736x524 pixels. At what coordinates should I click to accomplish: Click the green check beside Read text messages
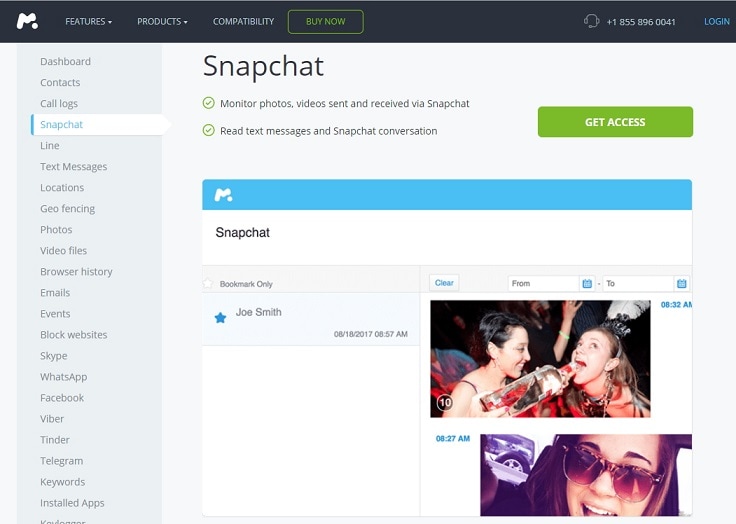[x=208, y=130]
